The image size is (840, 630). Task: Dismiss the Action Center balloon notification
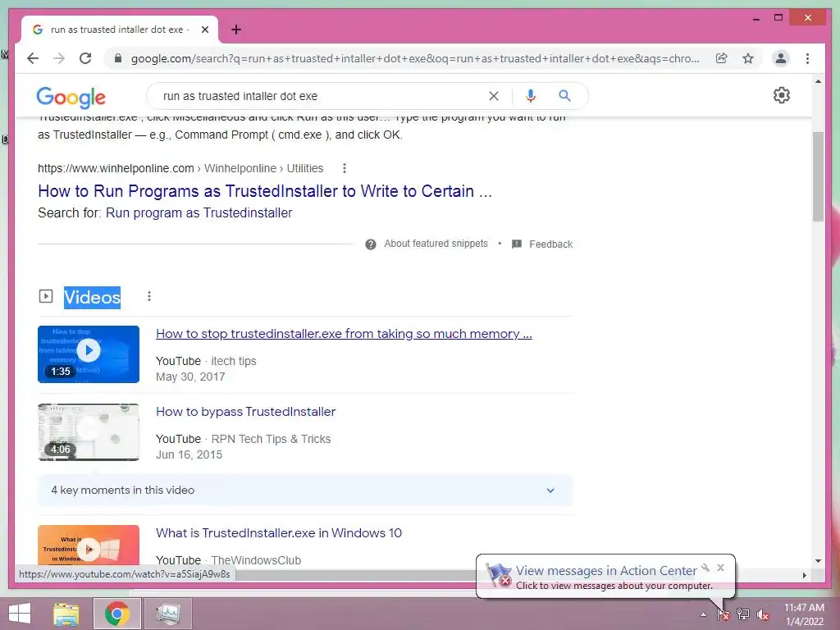click(720, 568)
